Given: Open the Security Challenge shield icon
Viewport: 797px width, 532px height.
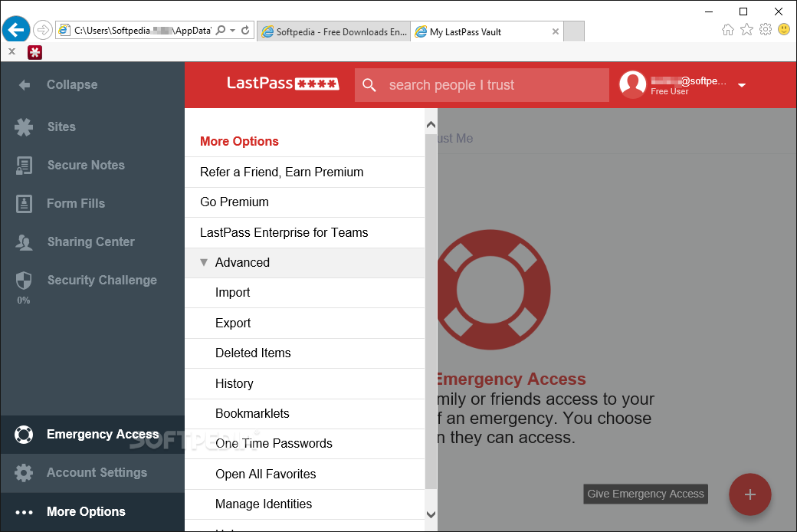Looking at the screenshot, I should pos(24,281).
